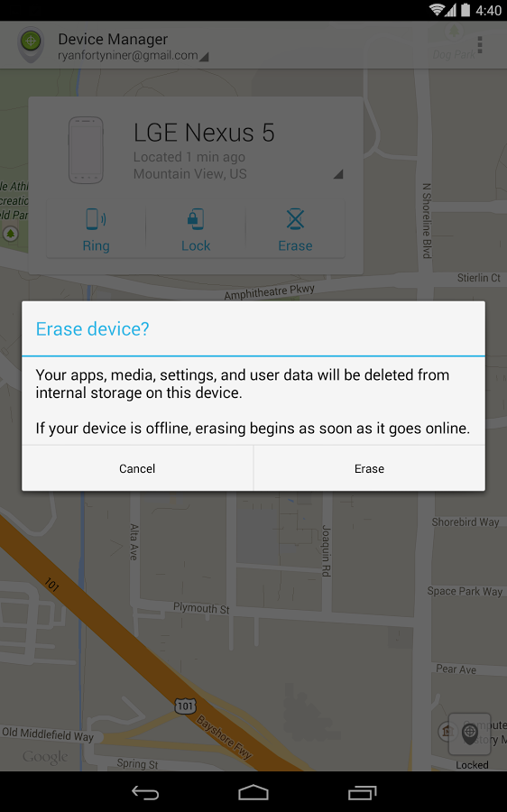Select the Ring action label

click(x=96, y=245)
